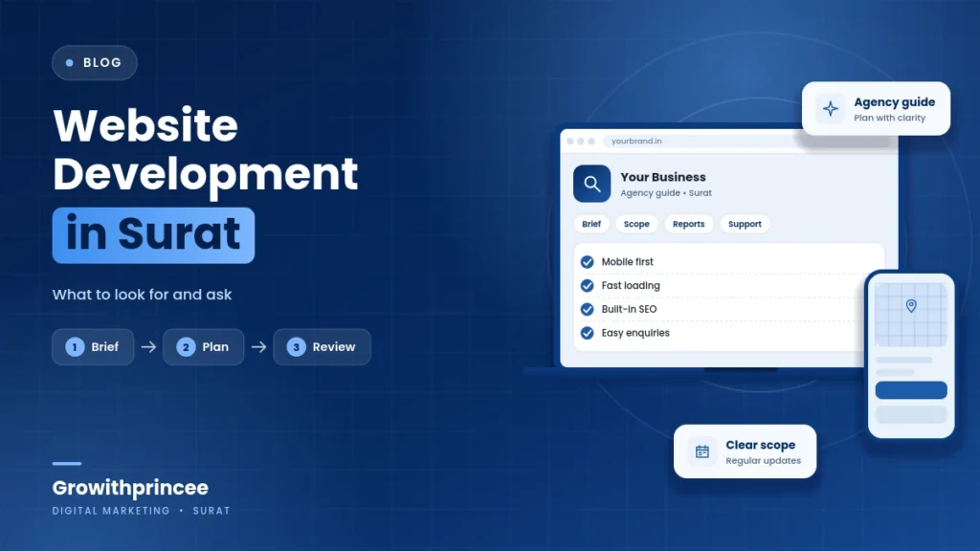Toggle the Built-in SEO checkmark

point(587,309)
